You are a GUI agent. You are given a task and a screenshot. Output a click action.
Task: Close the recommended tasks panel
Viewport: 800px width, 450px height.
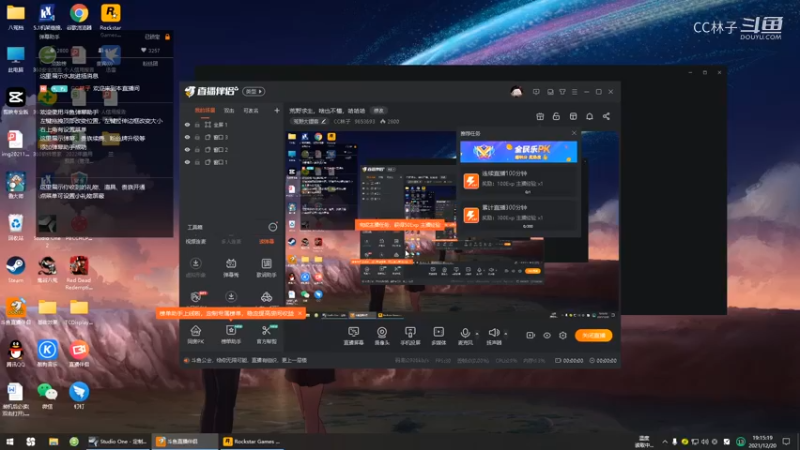(574, 133)
